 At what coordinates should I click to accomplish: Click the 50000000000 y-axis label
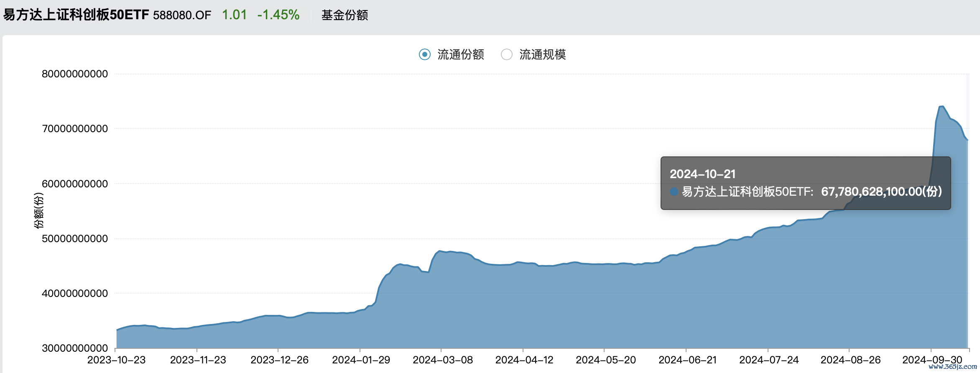(x=75, y=239)
